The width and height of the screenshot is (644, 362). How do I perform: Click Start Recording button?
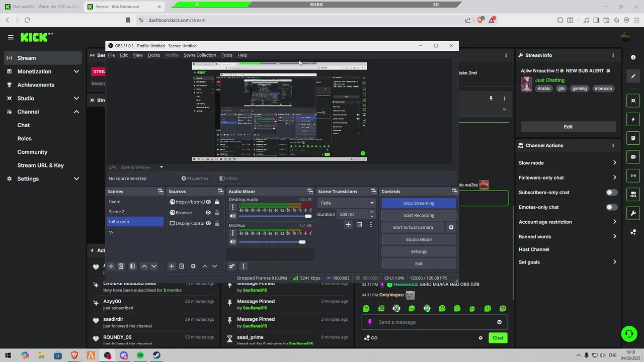click(x=419, y=215)
